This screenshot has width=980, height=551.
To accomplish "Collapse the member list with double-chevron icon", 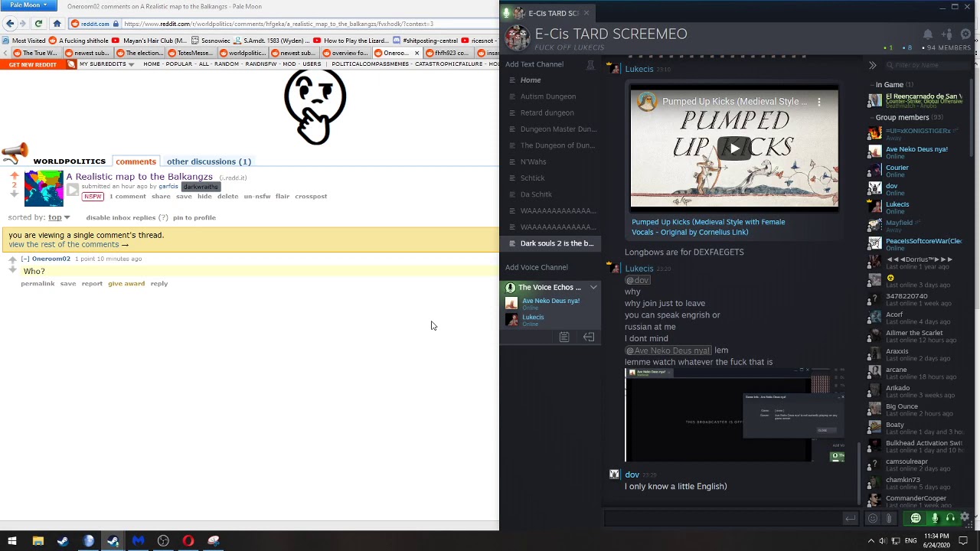I will pos(872,65).
